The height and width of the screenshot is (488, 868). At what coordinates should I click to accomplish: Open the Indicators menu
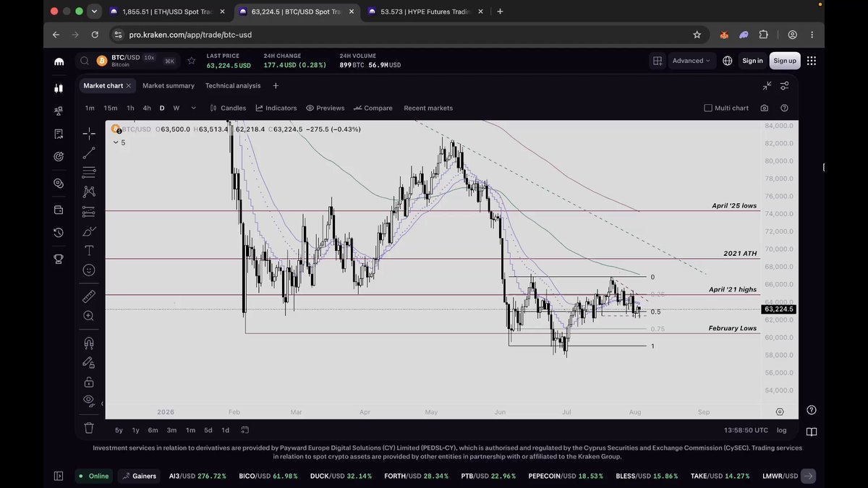[276, 108]
